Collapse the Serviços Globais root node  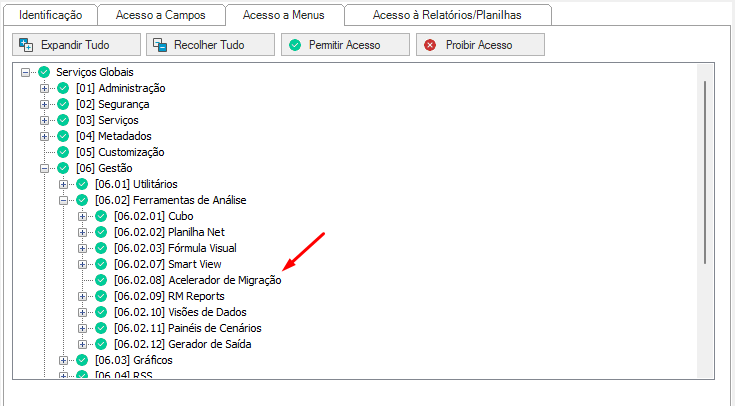click(25, 72)
